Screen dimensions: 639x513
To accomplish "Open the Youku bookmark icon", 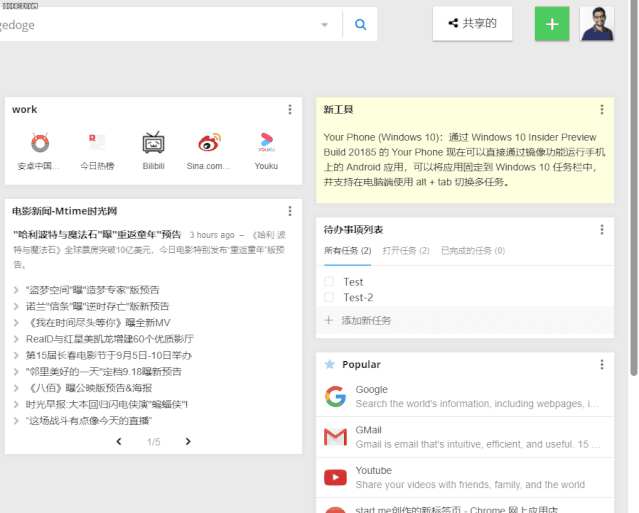I will [266, 143].
